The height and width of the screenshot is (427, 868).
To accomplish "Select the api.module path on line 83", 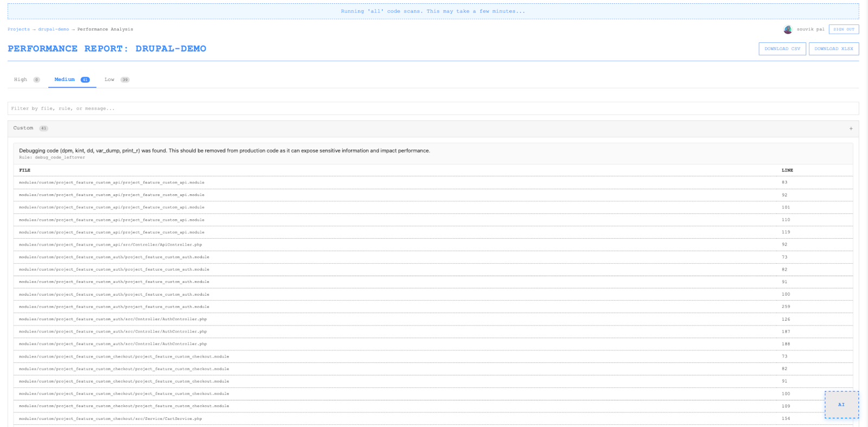I will pyautogui.click(x=112, y=182).
